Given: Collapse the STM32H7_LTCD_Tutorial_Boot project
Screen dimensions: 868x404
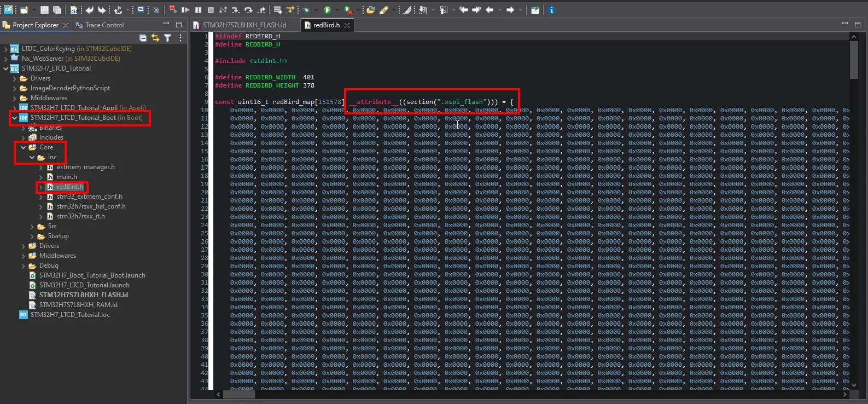Looking at the screenshot, I should click(14, 118).
